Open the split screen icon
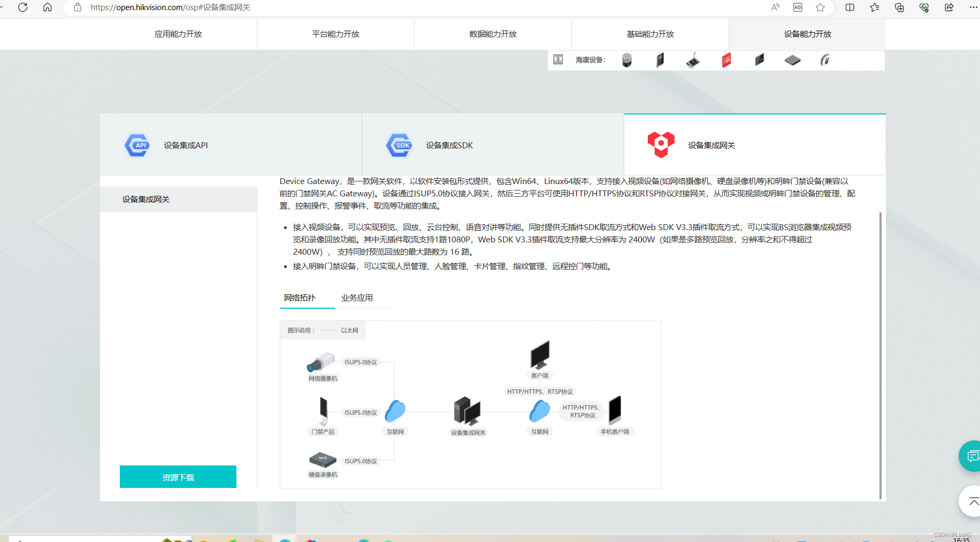980x542 pixels. tap(849, 7)
